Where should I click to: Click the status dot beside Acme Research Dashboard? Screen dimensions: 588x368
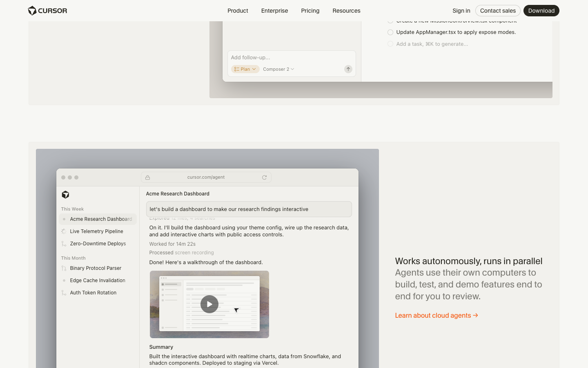coord(64,219)
